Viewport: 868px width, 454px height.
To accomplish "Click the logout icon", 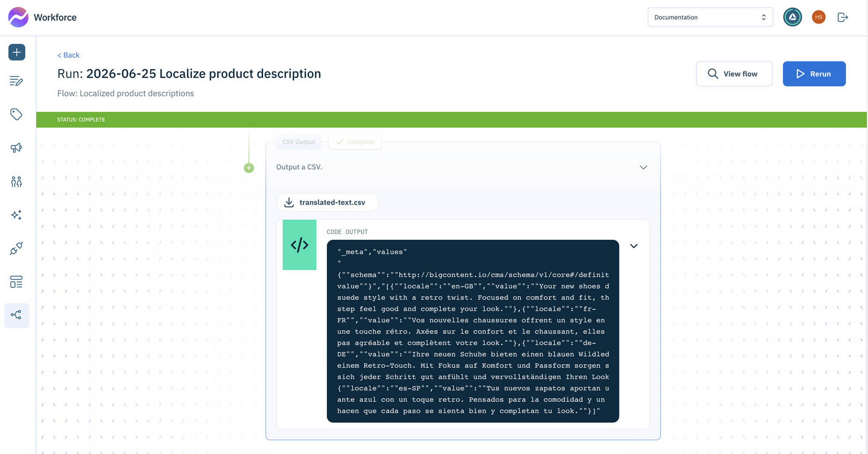I will pos(843,17).
